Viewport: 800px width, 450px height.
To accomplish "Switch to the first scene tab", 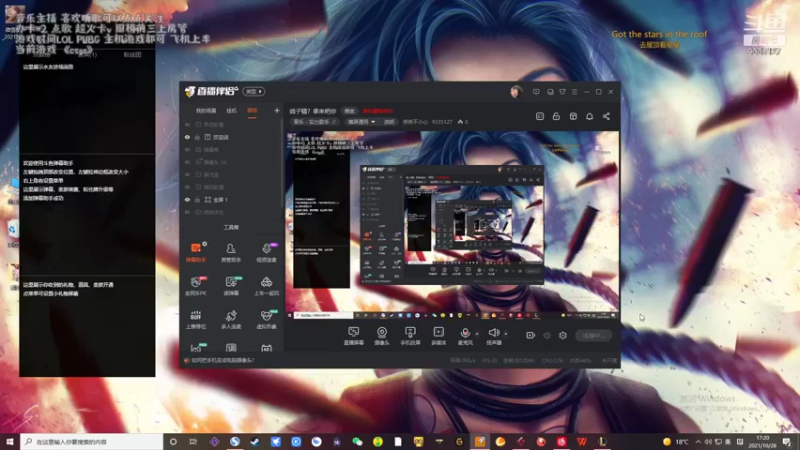I will point(206,110).
